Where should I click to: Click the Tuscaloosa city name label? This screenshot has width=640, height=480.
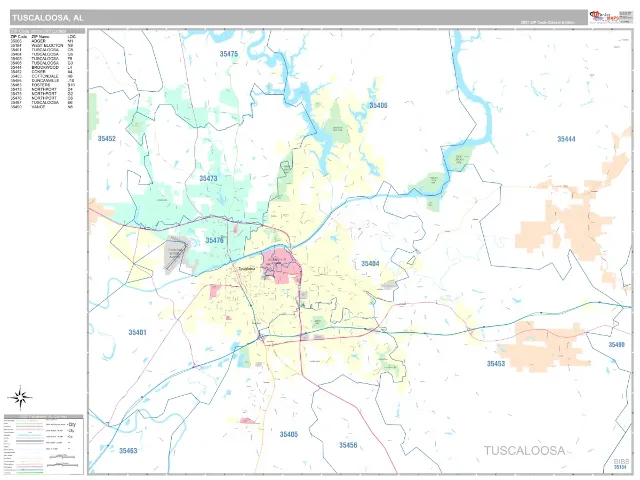pos(247,269)
